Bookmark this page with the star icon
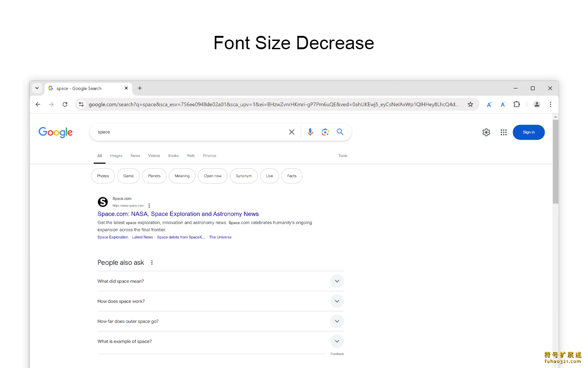Viewport: 588px width, 368px height. 470,104
